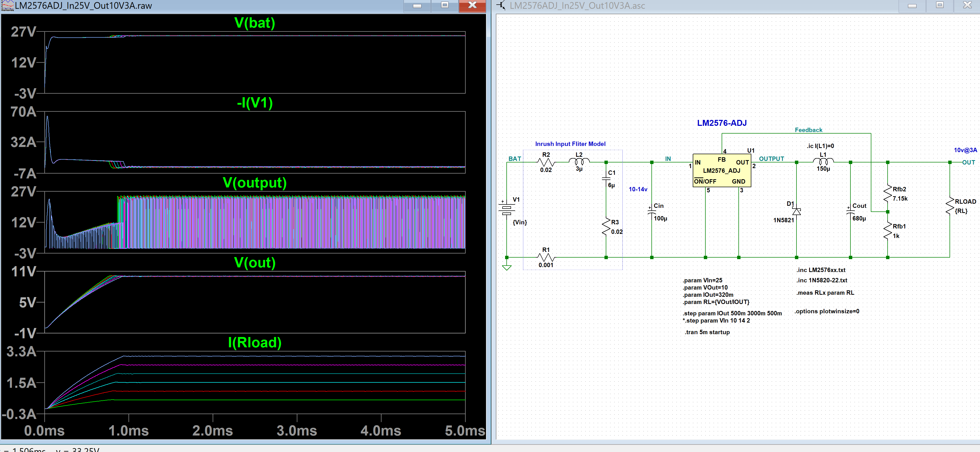The width and height of the screenshot is (980, 452).
Task: Click the OUT net label
Action: click(968, 162)
